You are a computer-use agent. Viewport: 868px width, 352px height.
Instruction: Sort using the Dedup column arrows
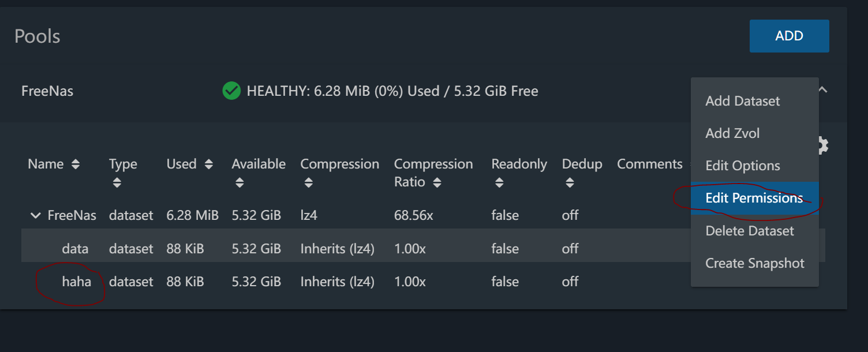(x=570, y=182)
